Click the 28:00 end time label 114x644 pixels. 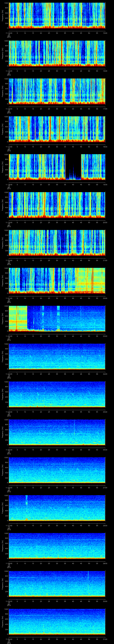(105, 525)
